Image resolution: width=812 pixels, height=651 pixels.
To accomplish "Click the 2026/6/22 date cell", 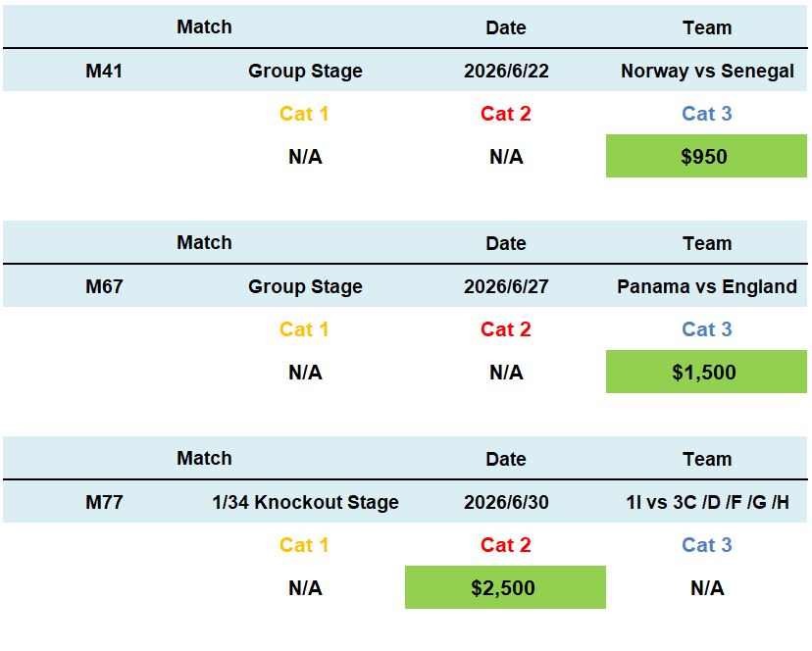I will pyautogui.click(x=506, y=71).
